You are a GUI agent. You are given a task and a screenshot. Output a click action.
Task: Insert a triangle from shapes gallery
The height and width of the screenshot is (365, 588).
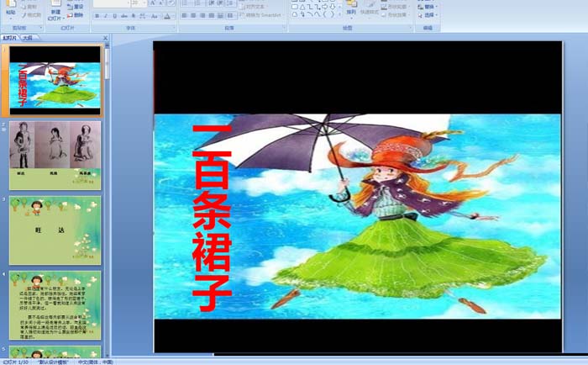click(x=302, y=7)
